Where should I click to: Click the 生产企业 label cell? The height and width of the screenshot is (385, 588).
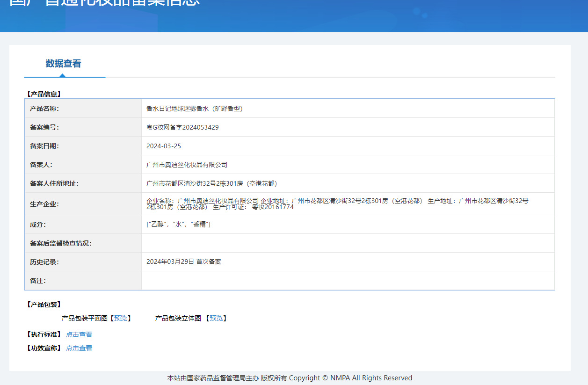point(83,204)
